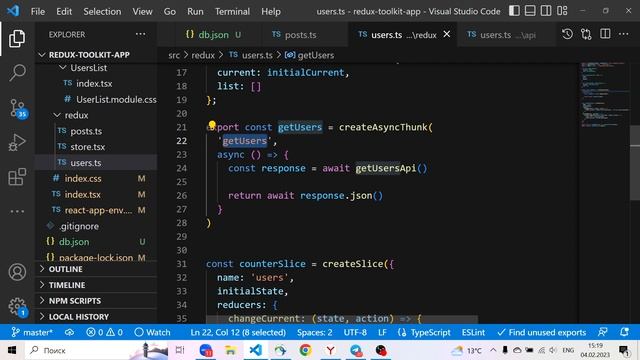Toggle the secondary side bar layout button
Image resolution: width=640 pixels, height=360 pixels.
[546, 11]
